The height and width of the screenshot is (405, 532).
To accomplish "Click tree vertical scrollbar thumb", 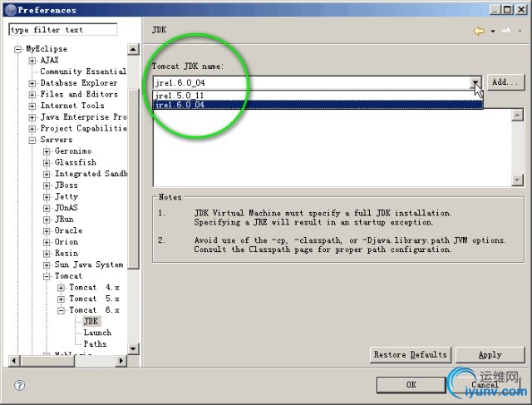I will pyautogui.click(x=133, y=179).
